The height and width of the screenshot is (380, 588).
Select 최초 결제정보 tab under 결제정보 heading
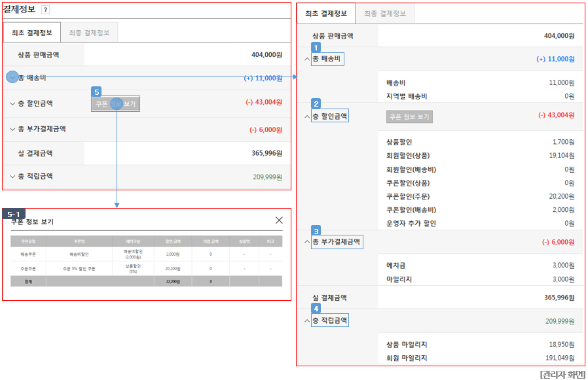pos(32,33)
